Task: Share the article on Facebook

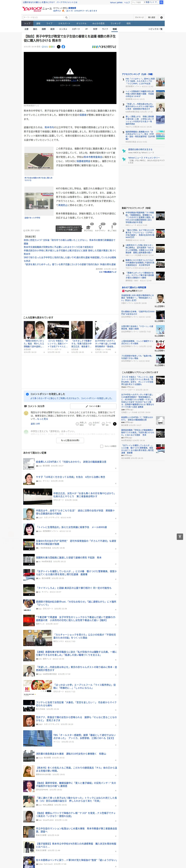Action: (63, 47)
